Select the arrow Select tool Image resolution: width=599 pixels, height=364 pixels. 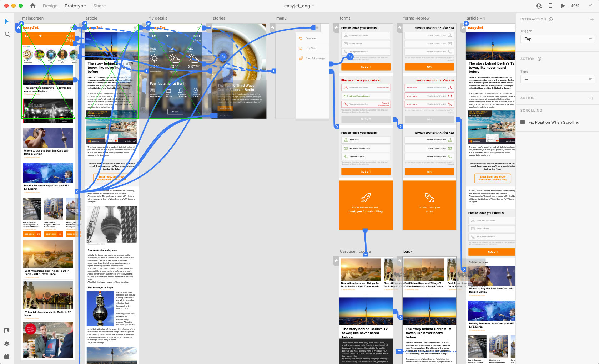point(7,21)
